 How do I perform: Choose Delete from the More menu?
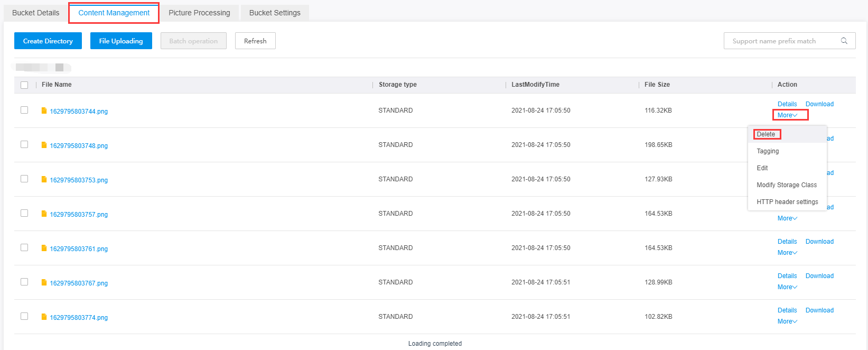pyautogui.click(x=766, y=134)
